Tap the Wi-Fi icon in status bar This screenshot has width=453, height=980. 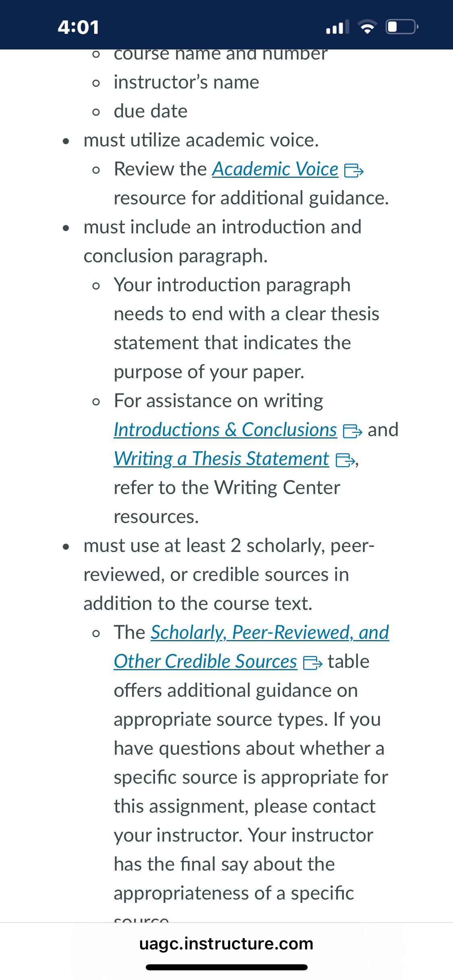pyautogui.click(x=367, y=27)
